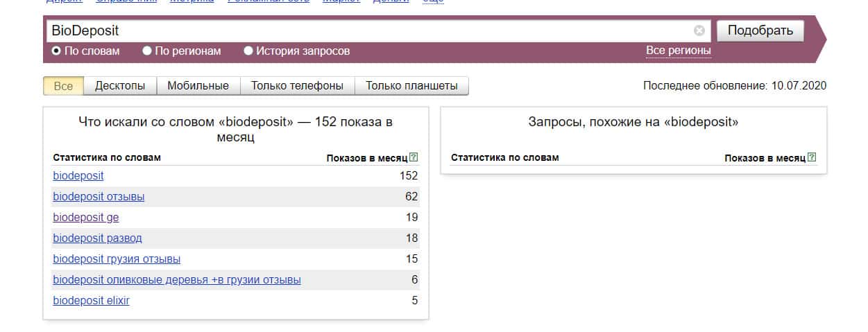This screenshot has width=868, height=332.
Task: Select the История запросов radio option
Action: coord(248,51)
